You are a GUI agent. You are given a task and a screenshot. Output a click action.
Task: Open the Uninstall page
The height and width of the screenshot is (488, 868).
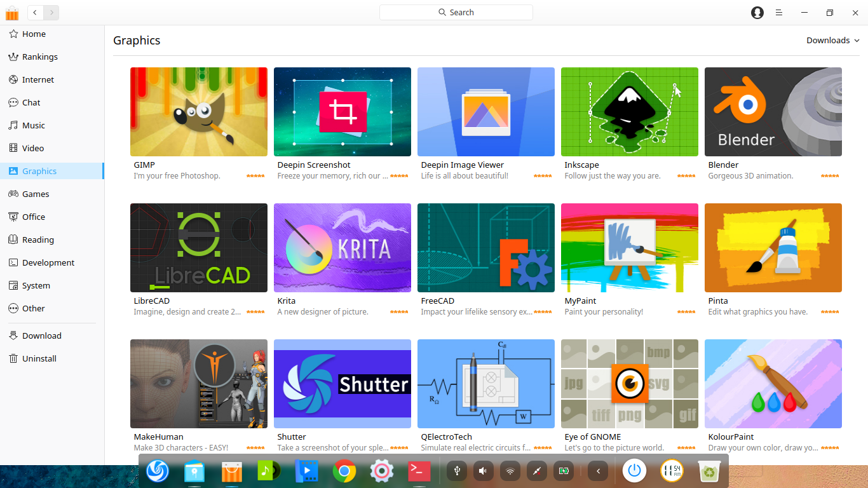click(51, 358)
